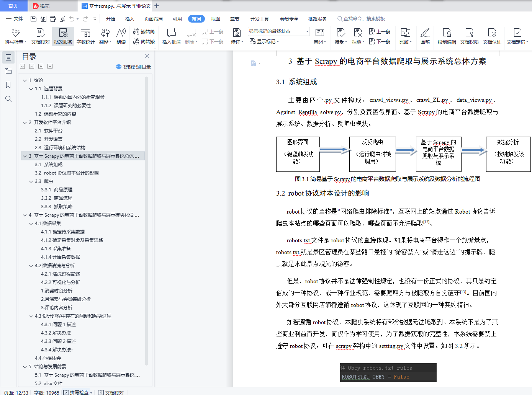Close the 目录 panel

147,56
